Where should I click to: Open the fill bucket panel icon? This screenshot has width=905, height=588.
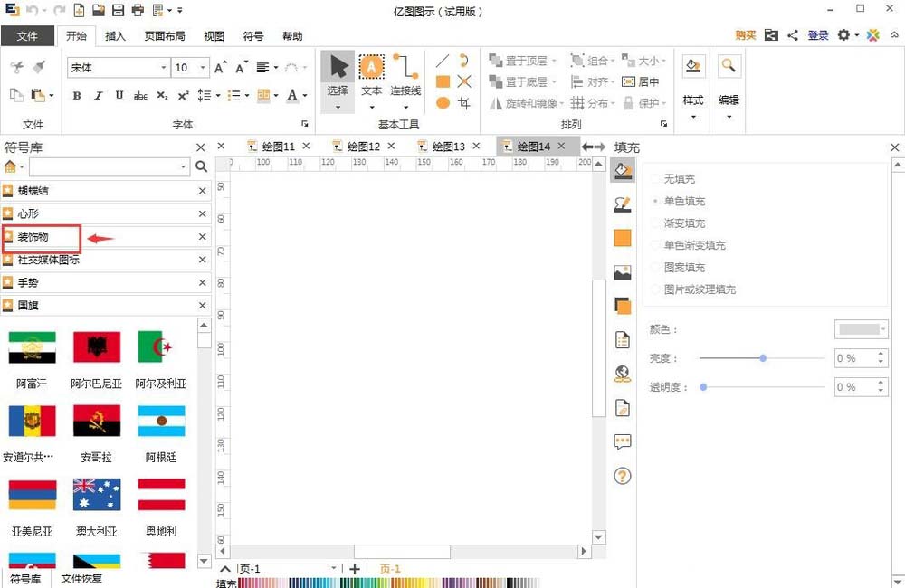(x=622, y=170)
